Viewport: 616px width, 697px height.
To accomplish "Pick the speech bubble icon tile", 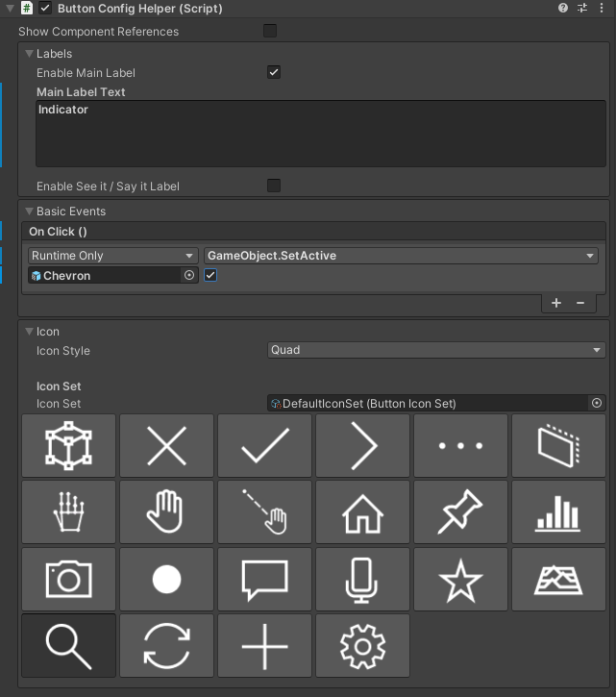I will (265, 579).
